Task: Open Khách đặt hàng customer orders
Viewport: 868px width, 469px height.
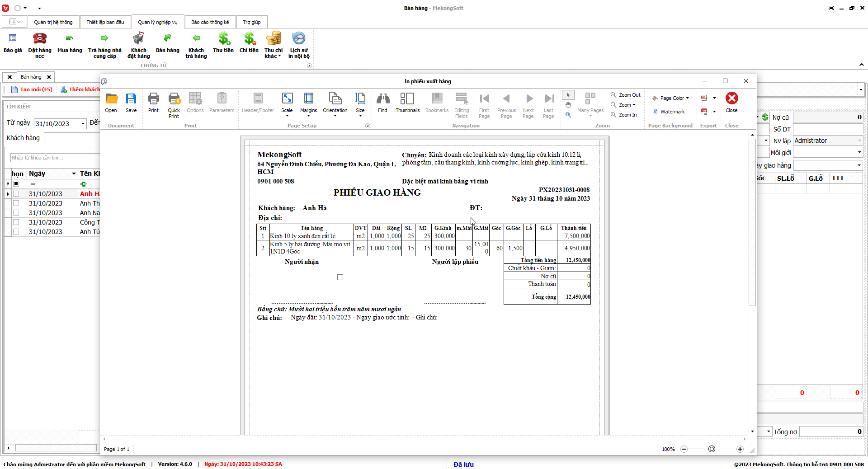Action: (x=138, y=45)
